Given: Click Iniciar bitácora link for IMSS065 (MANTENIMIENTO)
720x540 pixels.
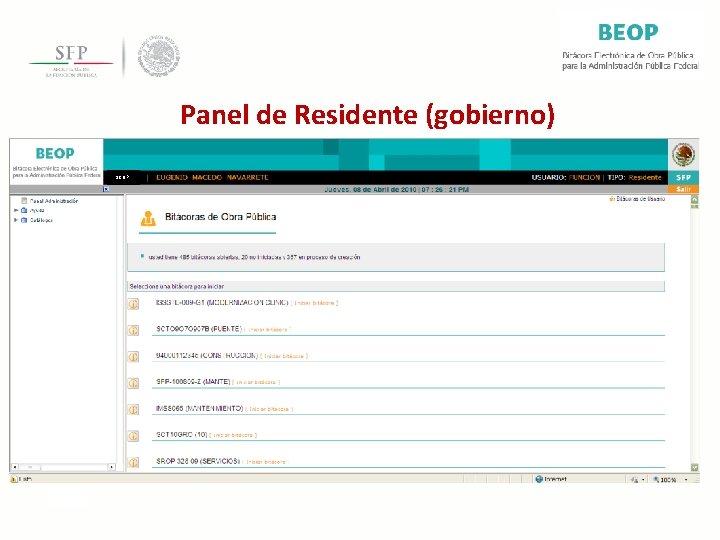Looking at the screenshot, I should coord(269,409).
